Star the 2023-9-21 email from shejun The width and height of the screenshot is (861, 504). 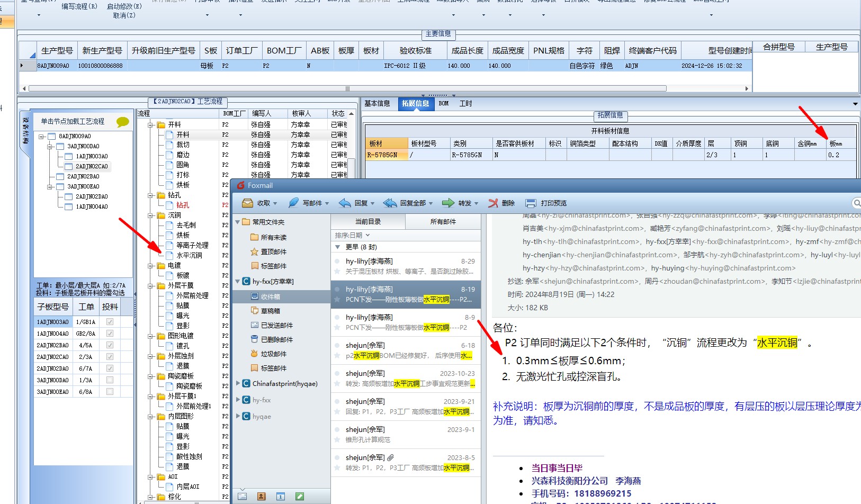tap(337, 412)
